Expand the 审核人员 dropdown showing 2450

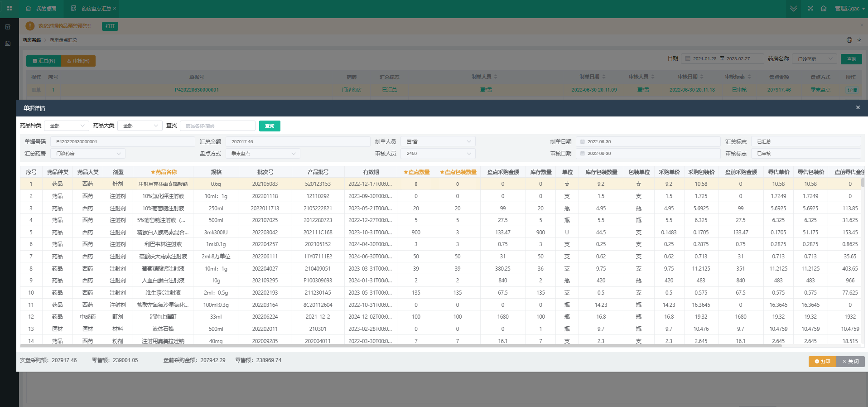(438, 154)
